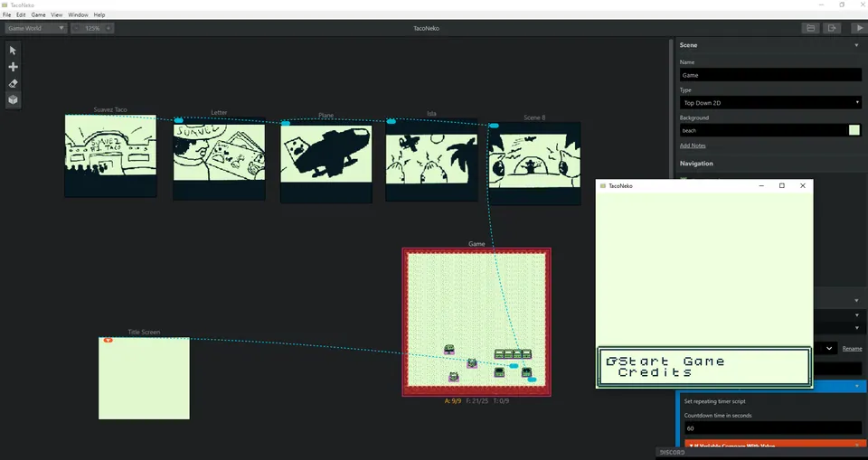The height and width of the screenshot is (460, 868).
Task: Click the Export project icon
Action: [x=832, y=28]
